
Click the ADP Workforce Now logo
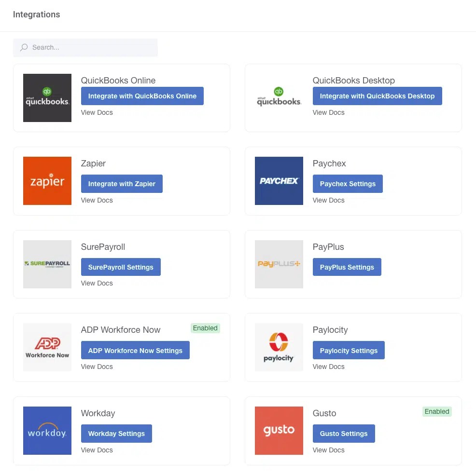47,347
